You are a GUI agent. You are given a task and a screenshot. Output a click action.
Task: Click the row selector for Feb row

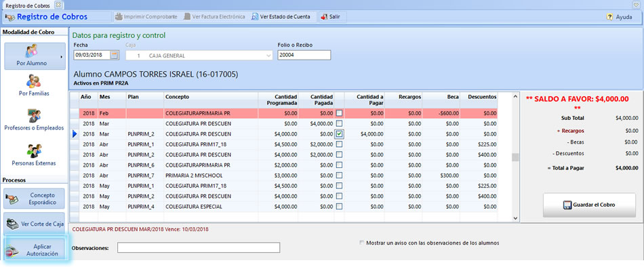click(x=75, y=113)
